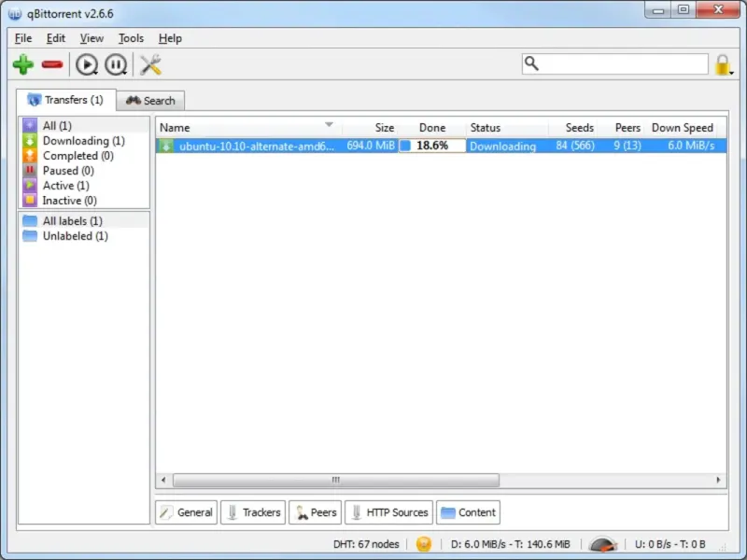Viewport: 747px width, 560px height.
Task: Open the Edit menu
Action: (x=56, y=38)
